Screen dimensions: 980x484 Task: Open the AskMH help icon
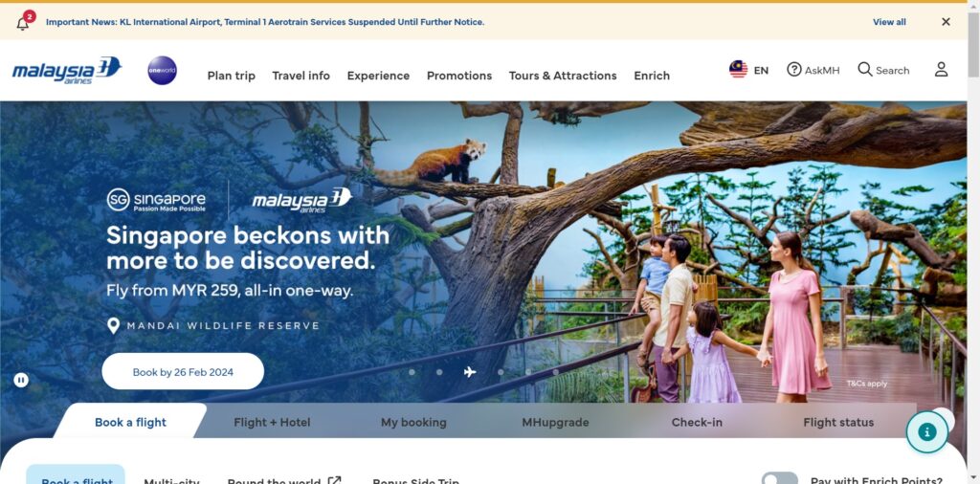(x=793, y=69)
